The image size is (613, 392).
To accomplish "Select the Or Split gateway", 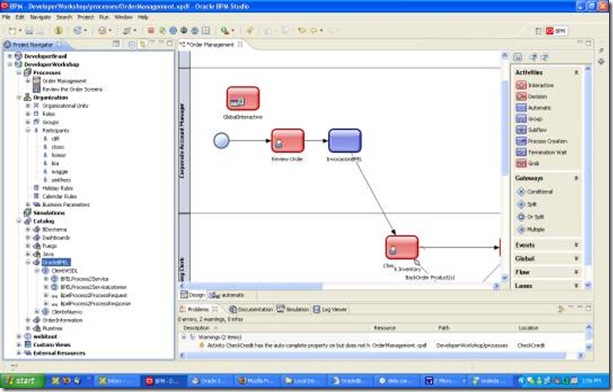I will tap(530, 217).
